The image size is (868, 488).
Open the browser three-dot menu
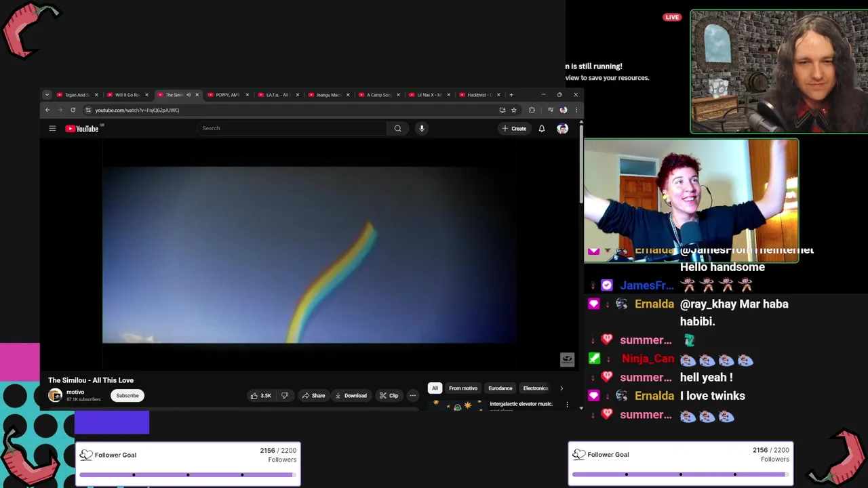pos(576,110)
